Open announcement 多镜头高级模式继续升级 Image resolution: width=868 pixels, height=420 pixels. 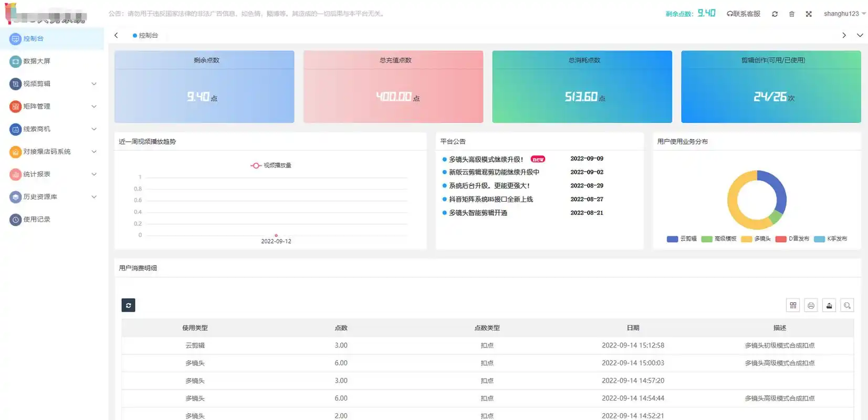[x=486, y=160]
